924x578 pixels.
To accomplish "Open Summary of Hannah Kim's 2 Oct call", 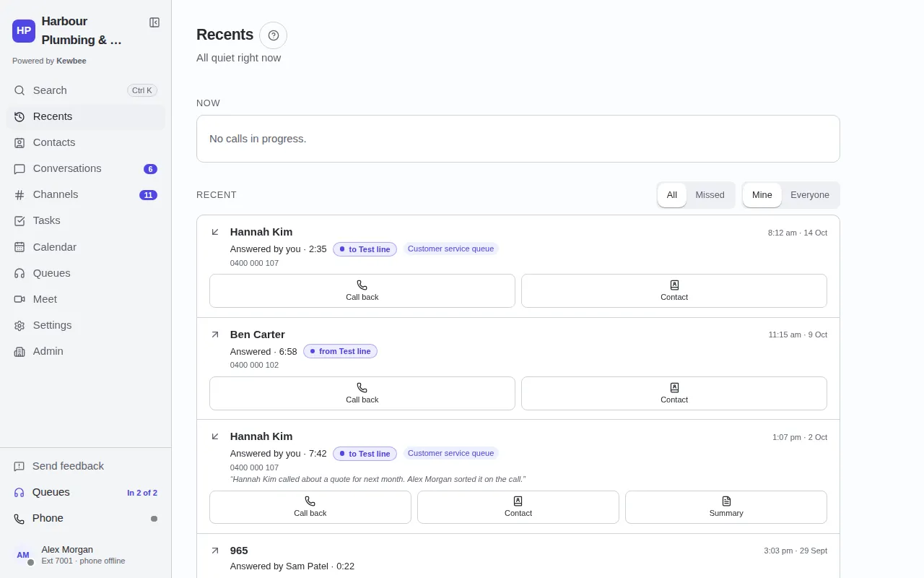I will (x=726, y=507).
